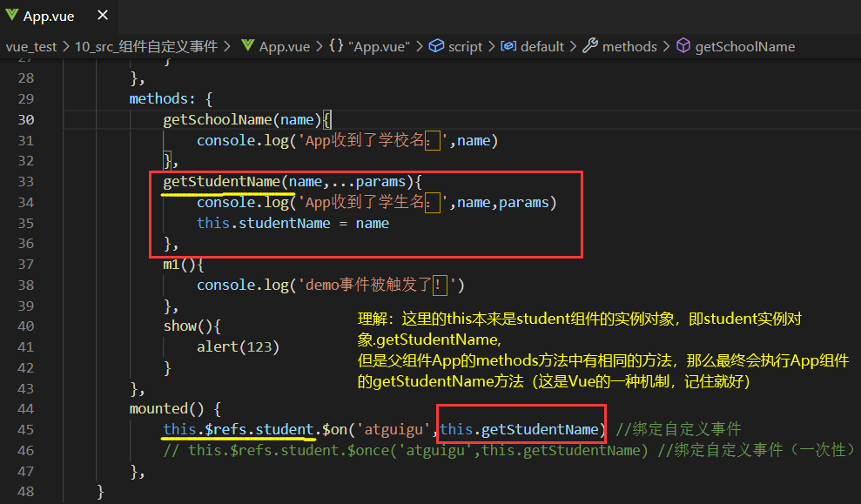
Task: Click $on call on line 45
Action: [334, 429]
